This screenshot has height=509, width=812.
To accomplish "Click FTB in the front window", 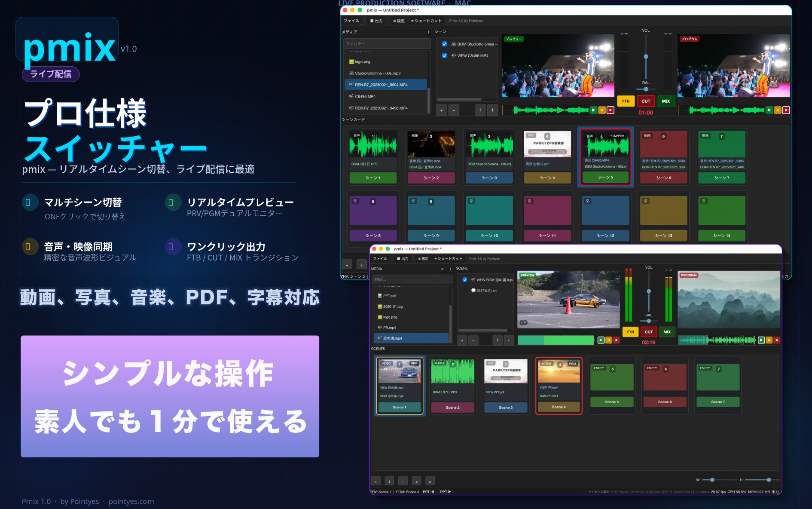I will tap(630, 332).
